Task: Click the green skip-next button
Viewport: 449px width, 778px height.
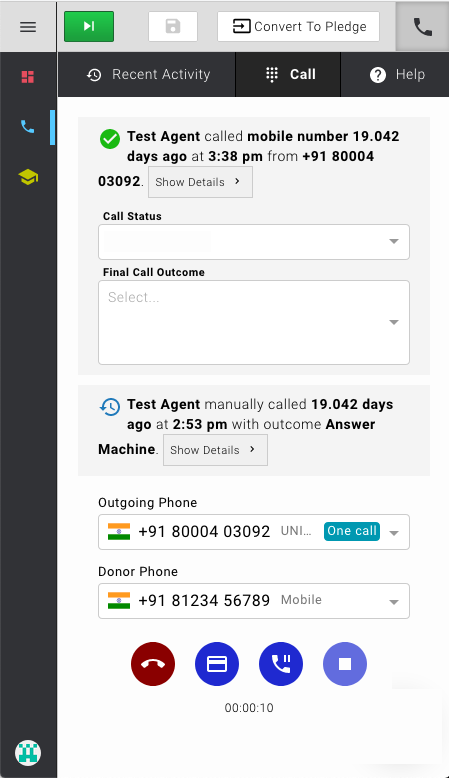Action: pyautogui.click(x=89, y=26)
